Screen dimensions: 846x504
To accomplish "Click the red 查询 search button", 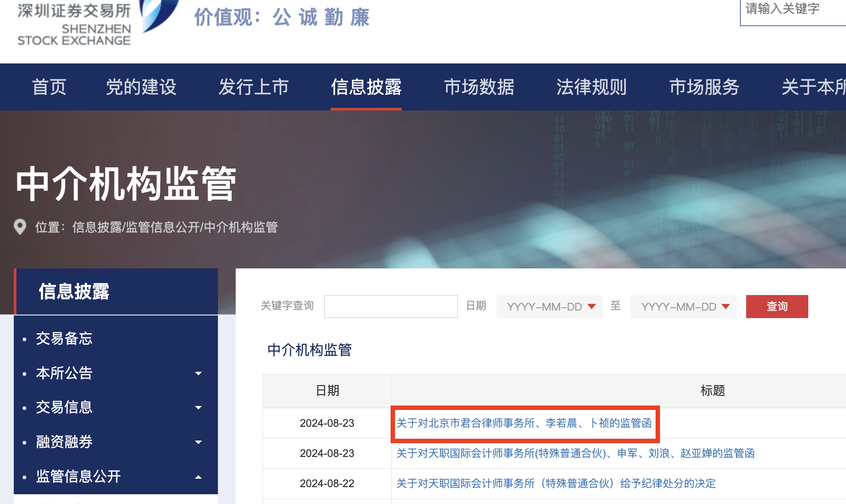I will (776, 306).
